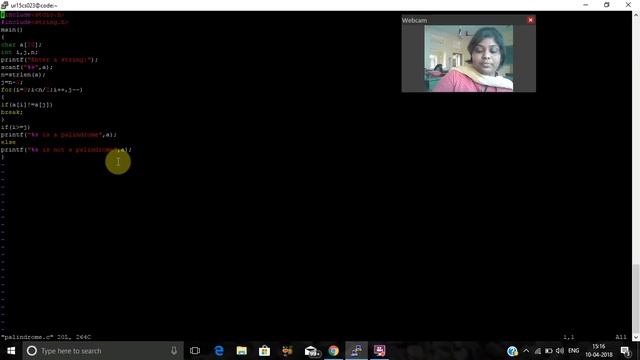Click the 'n=strlen(a);' code line
The width and height of the screenshot is (640, 360).
[23, 75]
